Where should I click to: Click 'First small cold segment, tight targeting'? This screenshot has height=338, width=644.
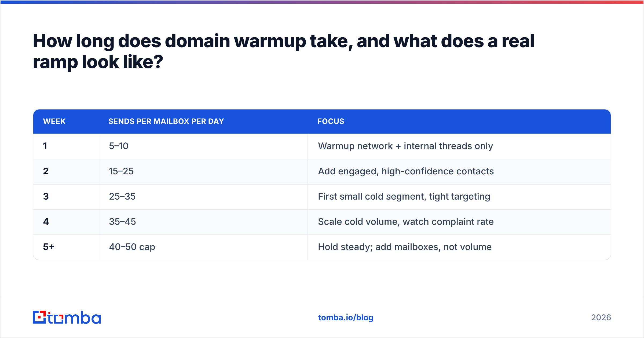point(404,196)
